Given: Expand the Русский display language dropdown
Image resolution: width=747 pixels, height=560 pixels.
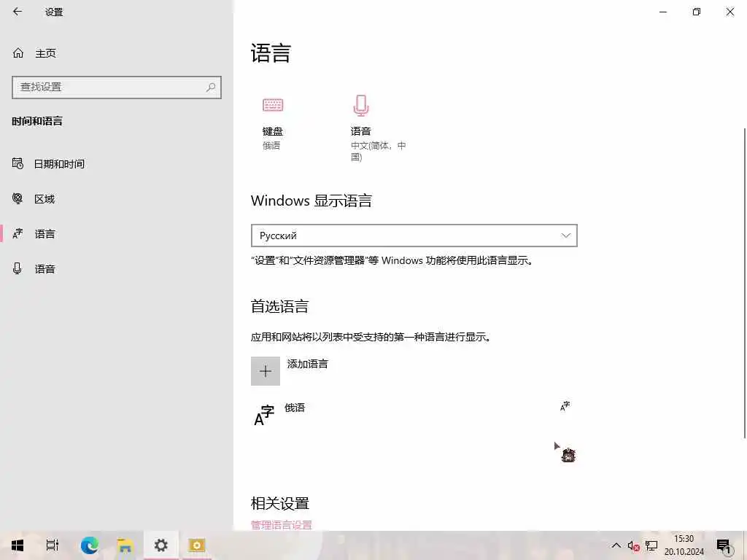Looking at the screenshot, I should (x=414, y=236).
